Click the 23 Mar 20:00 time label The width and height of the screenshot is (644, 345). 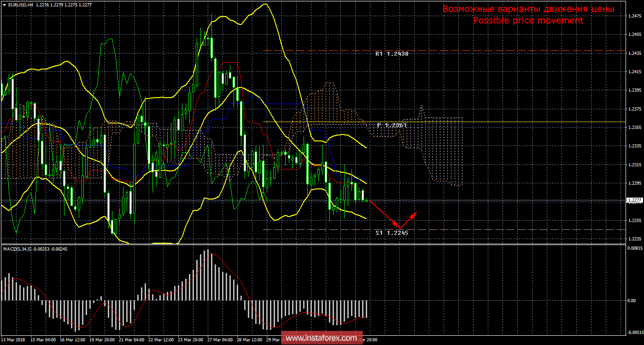coord(190,340)
